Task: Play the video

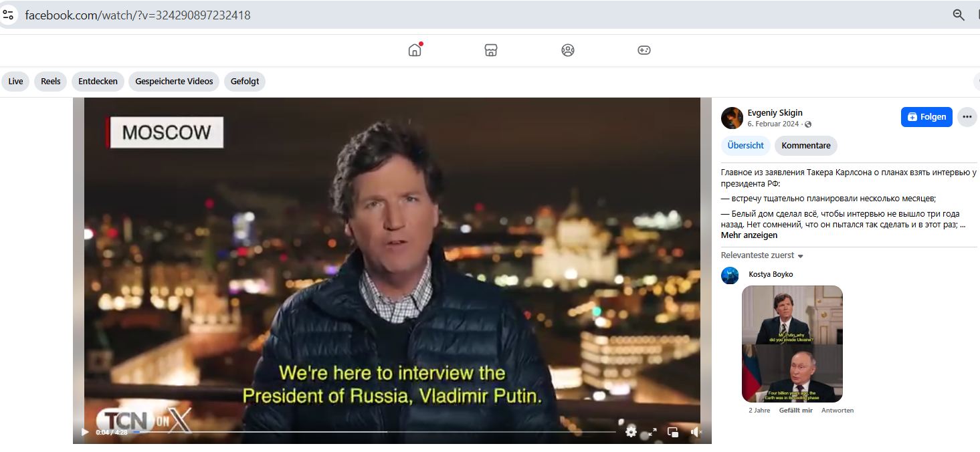Action: coord(84,432)
